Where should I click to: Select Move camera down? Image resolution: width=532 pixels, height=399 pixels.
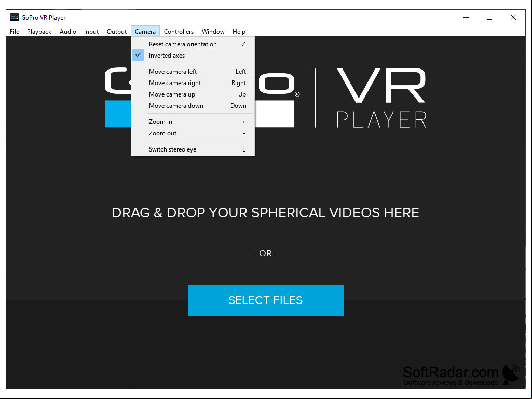[x=193, y=106]
